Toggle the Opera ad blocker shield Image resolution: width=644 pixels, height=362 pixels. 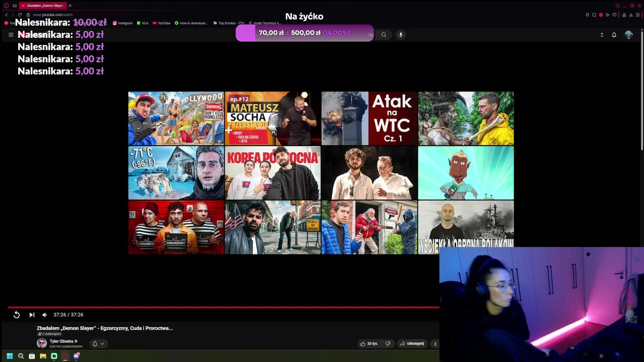(601, 15)
